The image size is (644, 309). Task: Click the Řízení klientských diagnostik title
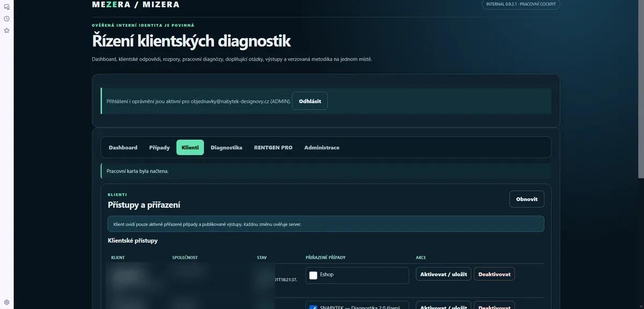click(192, 41)
